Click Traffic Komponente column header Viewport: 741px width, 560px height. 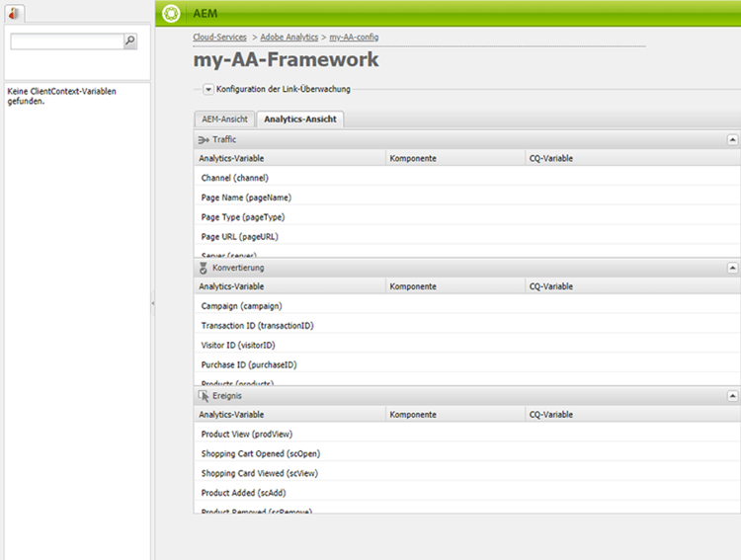[455, 158]
